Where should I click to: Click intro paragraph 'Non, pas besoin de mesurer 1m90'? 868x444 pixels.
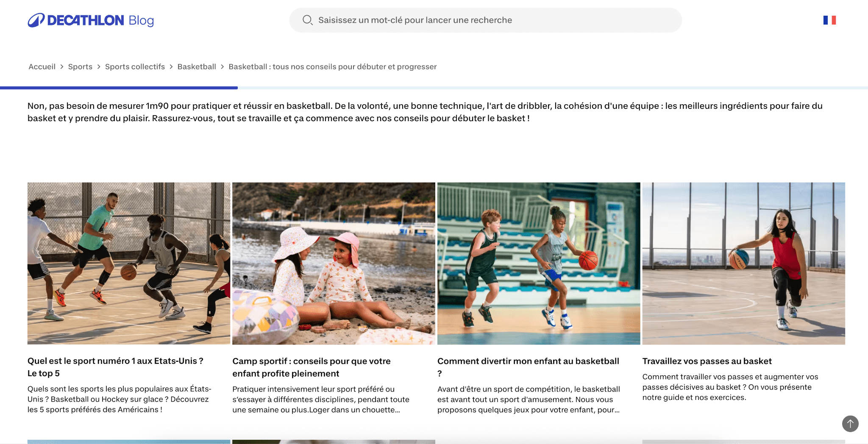point(425,112)
